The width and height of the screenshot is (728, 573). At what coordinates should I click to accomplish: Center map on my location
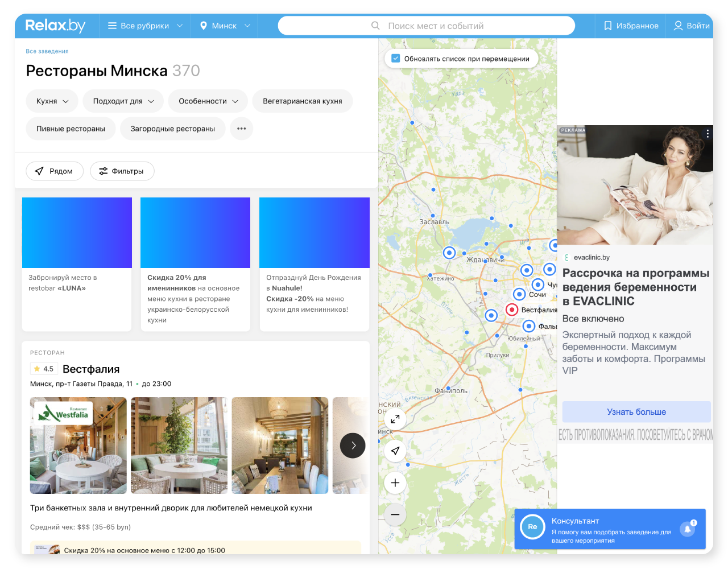tap(395, 451)
